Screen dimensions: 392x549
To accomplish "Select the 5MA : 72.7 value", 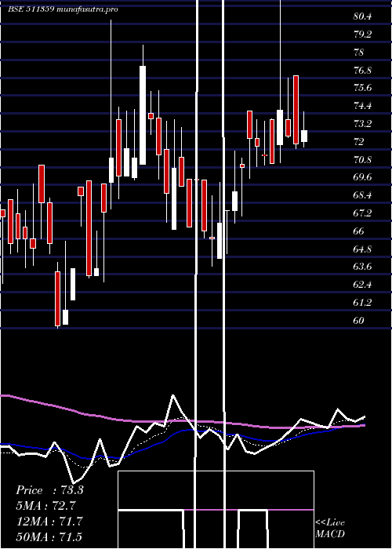I will tap(45, 506).
